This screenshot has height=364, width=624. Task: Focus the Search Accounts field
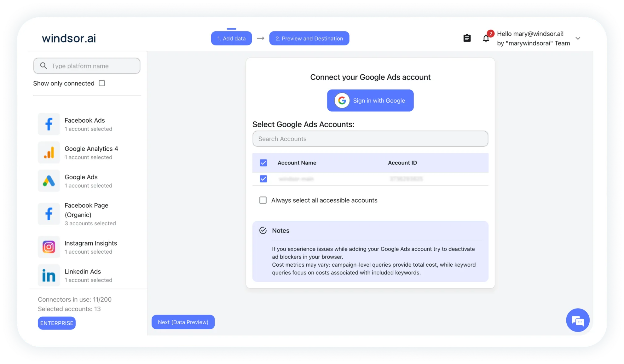pos(370,139)
